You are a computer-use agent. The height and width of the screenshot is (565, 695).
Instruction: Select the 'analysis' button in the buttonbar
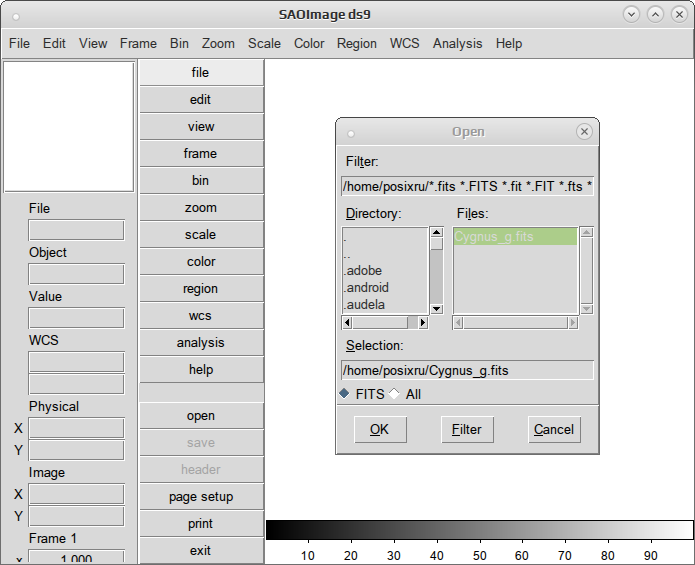202,343
